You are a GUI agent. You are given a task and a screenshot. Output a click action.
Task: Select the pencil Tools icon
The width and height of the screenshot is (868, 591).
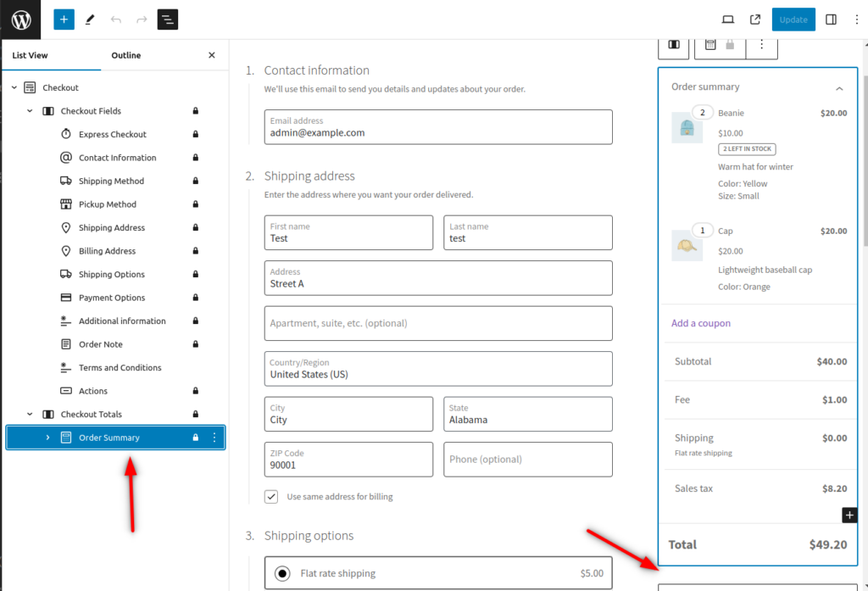91,20
